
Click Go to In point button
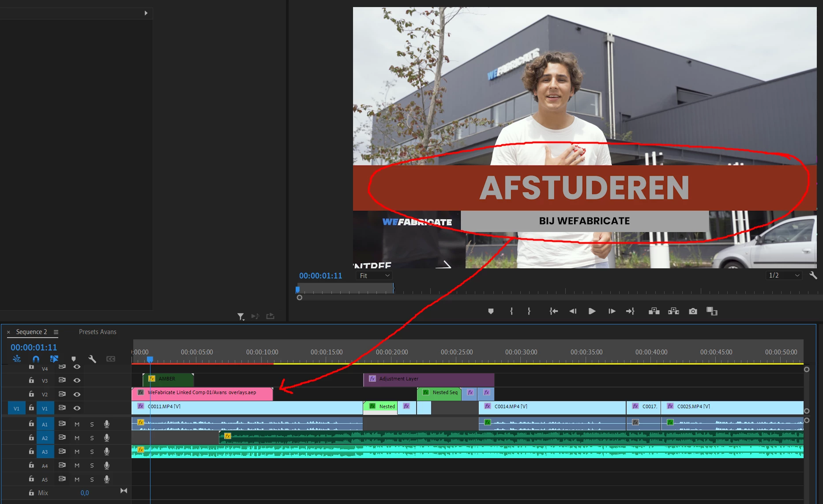pos(554,311)
